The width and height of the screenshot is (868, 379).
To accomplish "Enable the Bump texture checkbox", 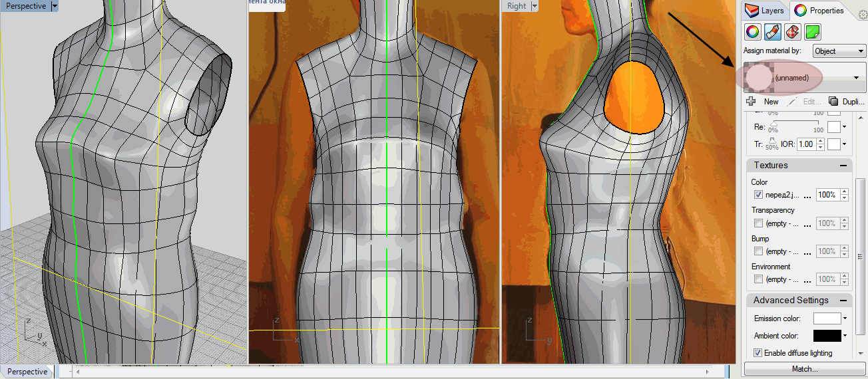I will click(x=758, y=251).
